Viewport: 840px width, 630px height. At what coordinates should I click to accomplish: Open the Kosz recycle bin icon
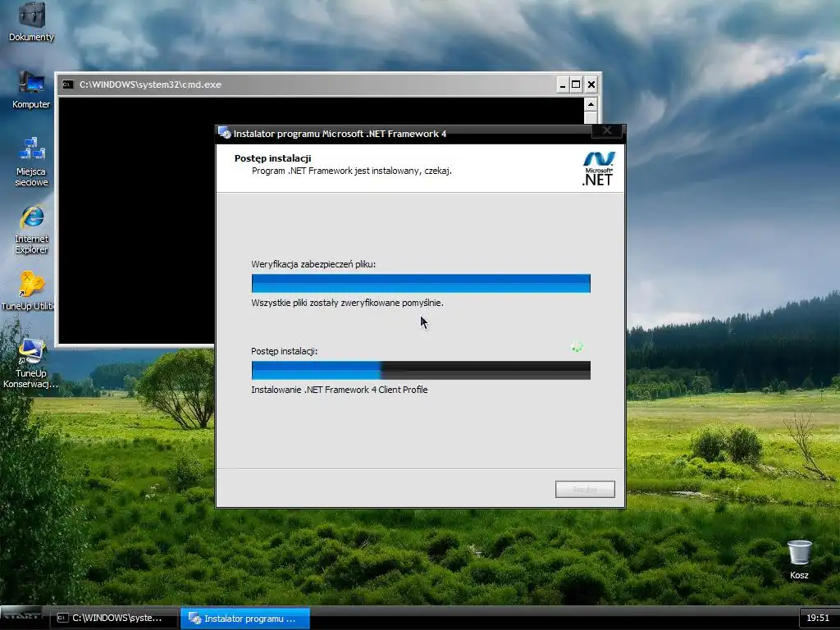(x=799, y=559)
